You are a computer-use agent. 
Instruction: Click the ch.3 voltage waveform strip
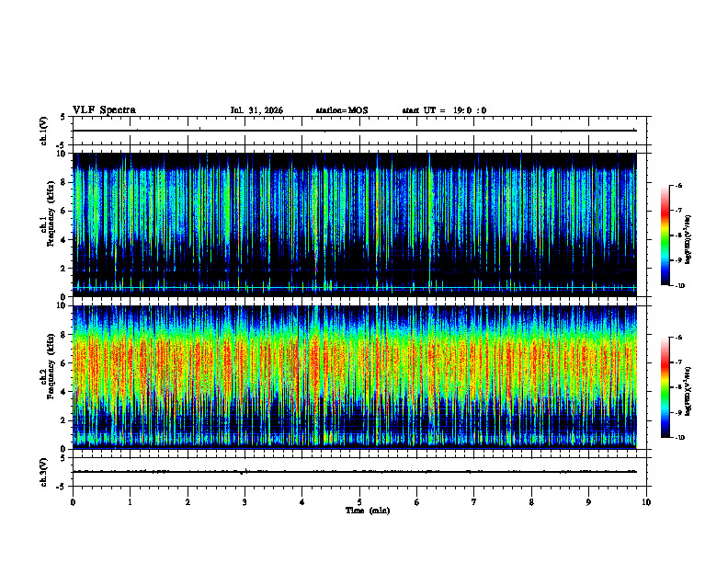click(359, 472)
